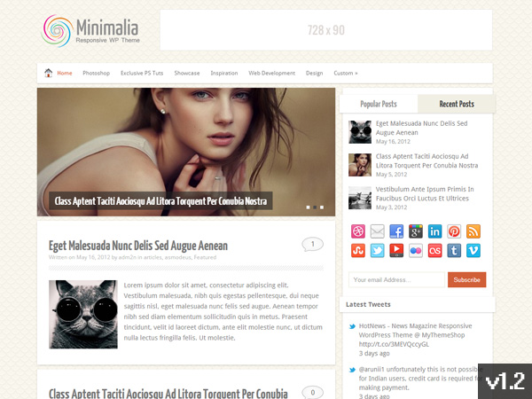Switch to the Popular Posts tab
This screenshot has height=399, width=532.
click(x=379, y=104)
